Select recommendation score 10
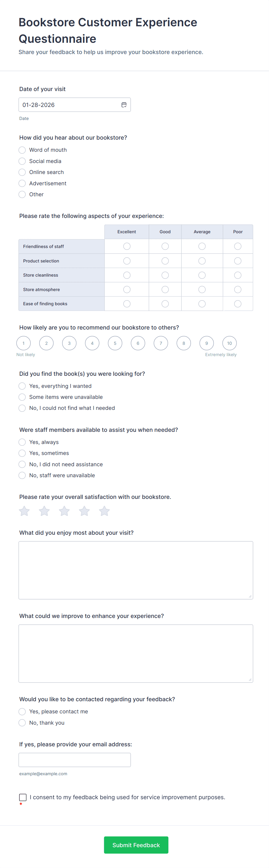The image size is (269, 868). click(230, 343)
